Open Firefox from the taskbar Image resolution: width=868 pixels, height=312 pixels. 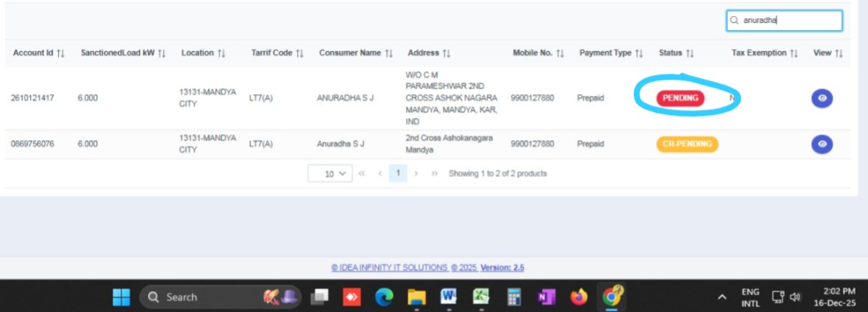(579, 297)
